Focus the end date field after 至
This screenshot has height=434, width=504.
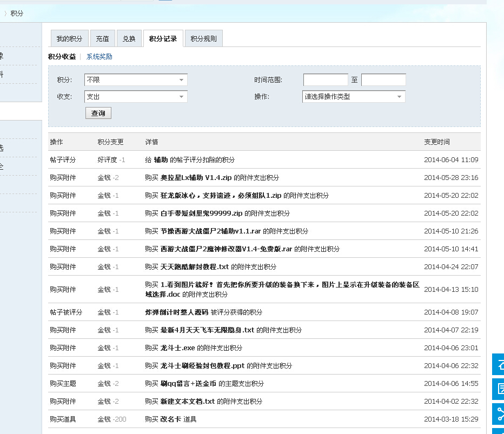pyautogui.click(x=383, y=79)
